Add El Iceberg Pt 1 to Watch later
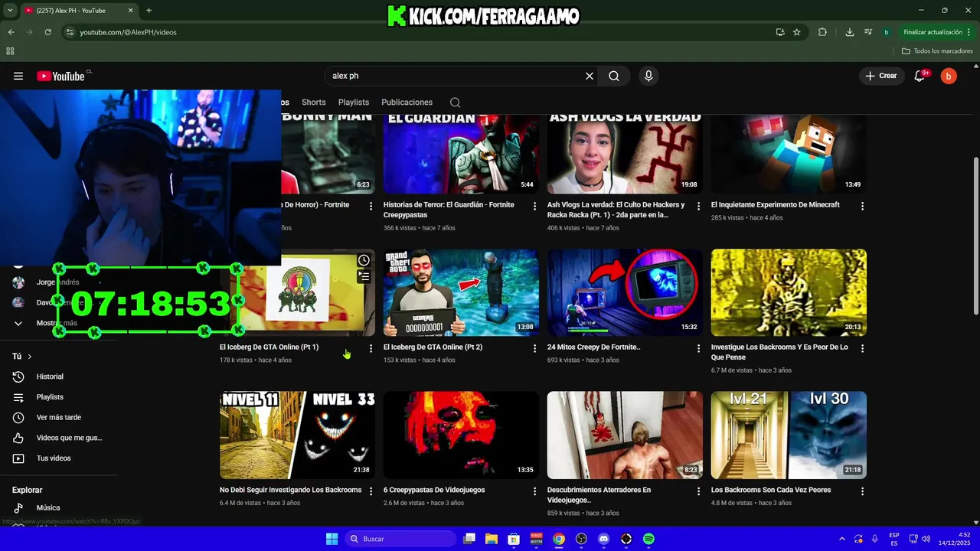This screenshot has height=551, width=980. pos(364,260)
